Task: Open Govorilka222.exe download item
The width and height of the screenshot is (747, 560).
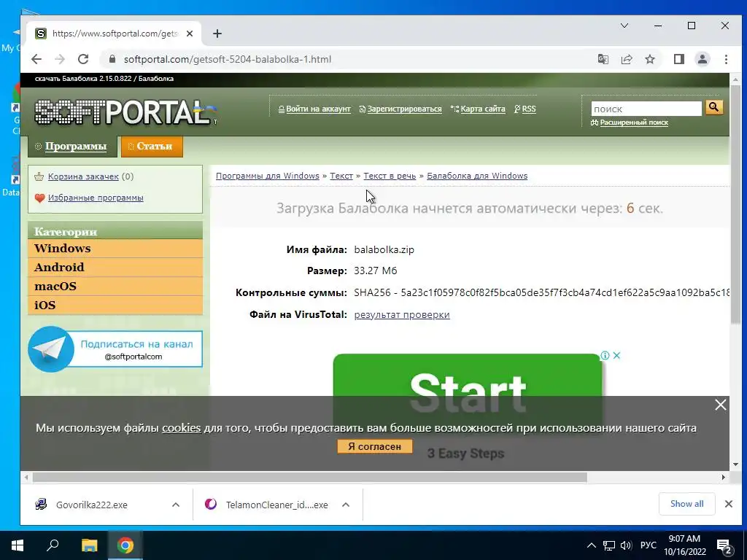Action: 91,505
